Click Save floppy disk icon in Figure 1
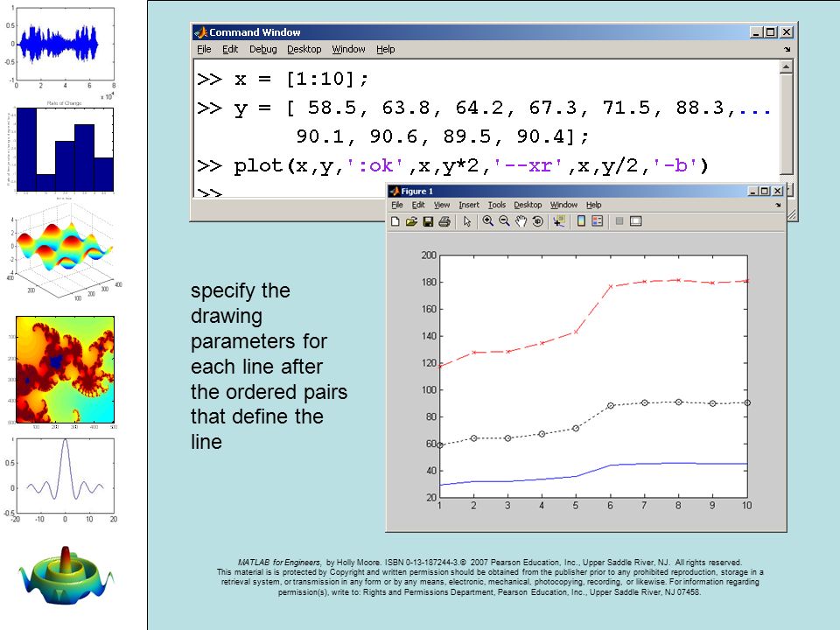Image resolution: width=840 pixels, height=630 pixels. 428,221
